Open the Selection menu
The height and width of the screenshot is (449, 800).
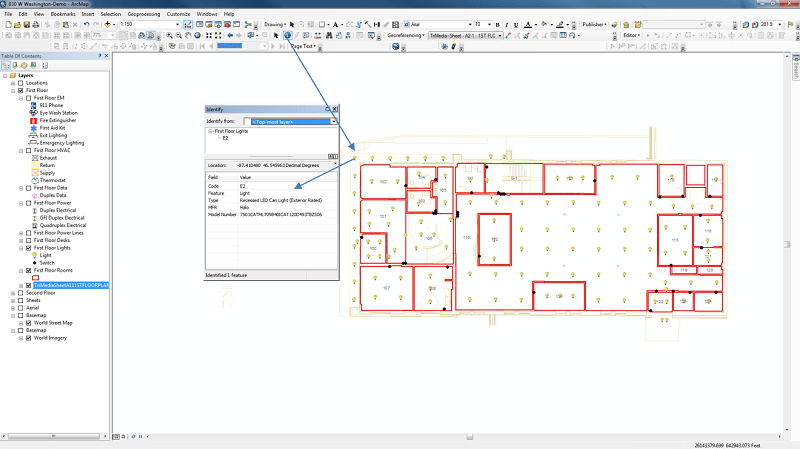[x=111, y=14]
